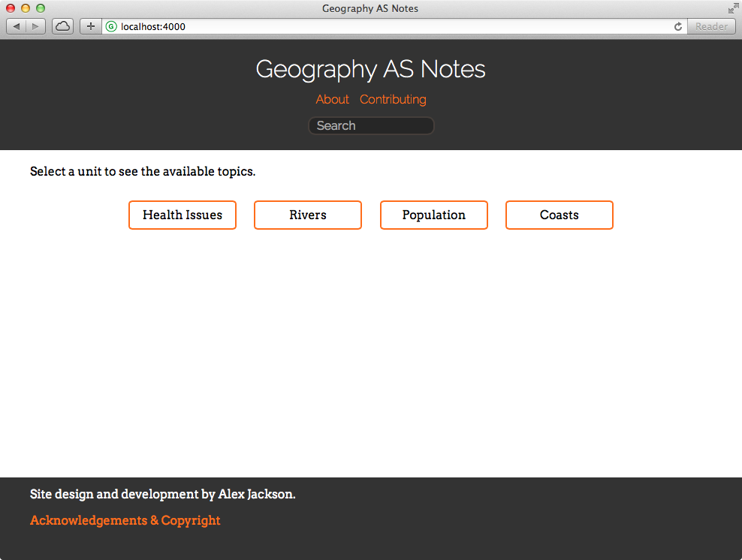
Task: Click the fullscreen arrows in the title bar
Action: tap(732, 8)
